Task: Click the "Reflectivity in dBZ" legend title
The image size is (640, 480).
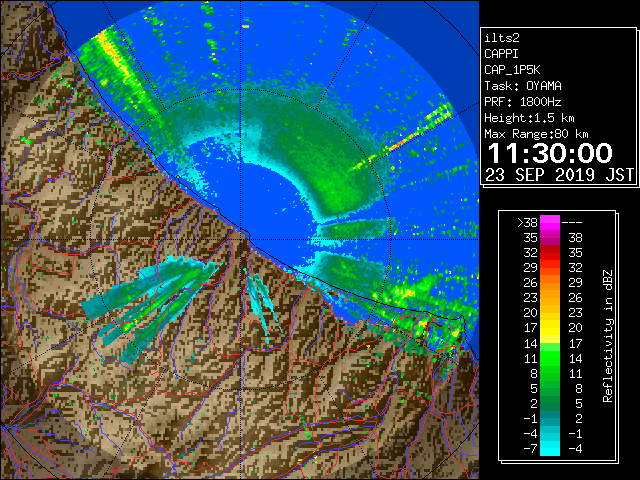Action: [x=607, y=336]
